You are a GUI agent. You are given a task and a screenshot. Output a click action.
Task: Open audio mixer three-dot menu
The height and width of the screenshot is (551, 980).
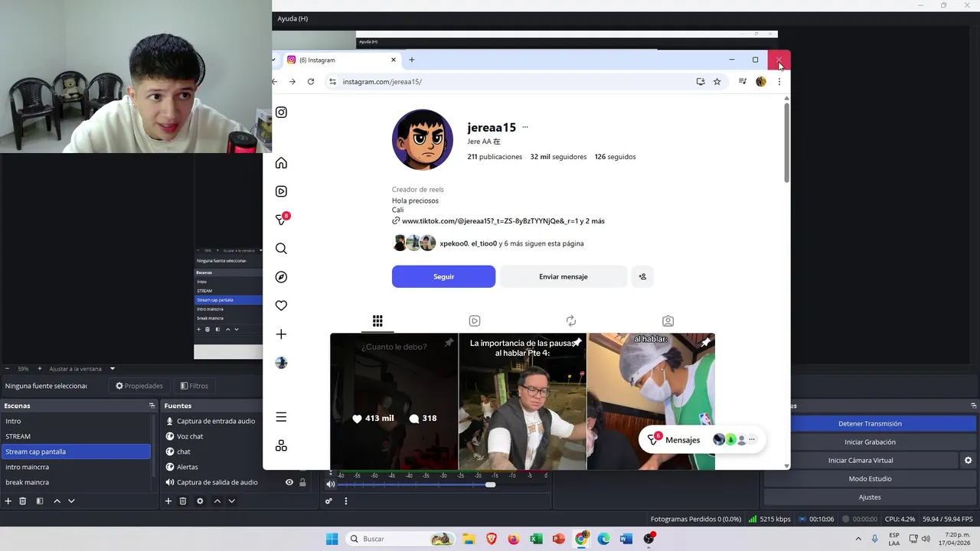(345, 501)
